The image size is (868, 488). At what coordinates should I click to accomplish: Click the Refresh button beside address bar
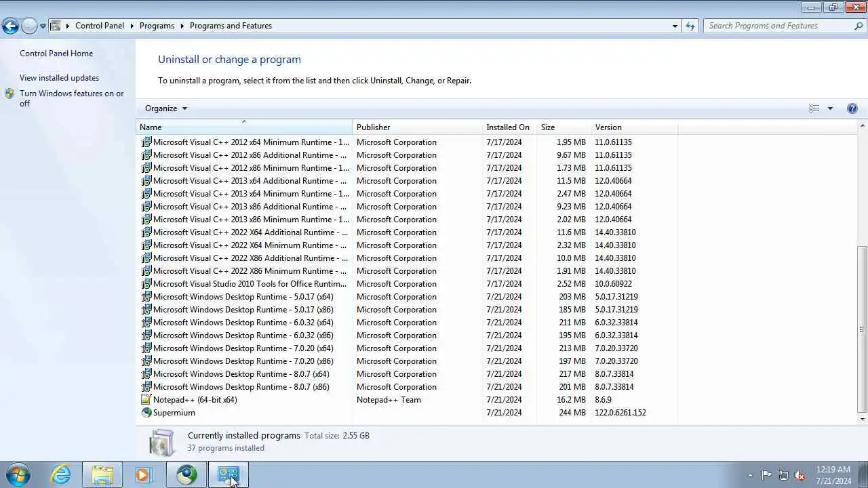[690, 26]
